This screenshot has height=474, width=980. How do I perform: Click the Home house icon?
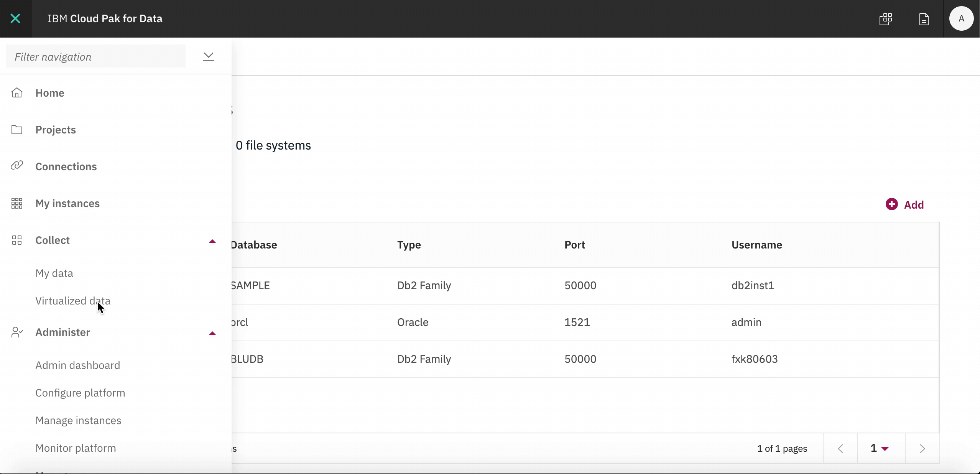(17, 93)
